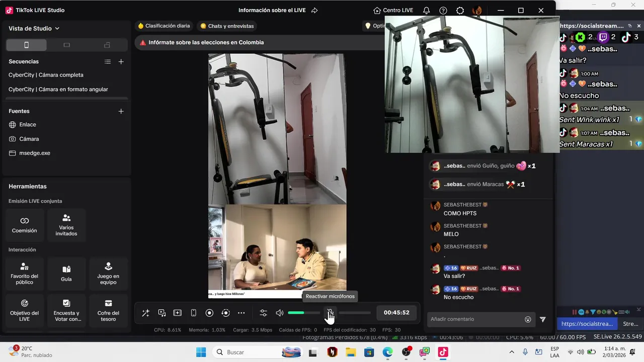The width and height of the screenshot is (644, 362).
Task: Open help question mark icon
Action: point(443,11)
